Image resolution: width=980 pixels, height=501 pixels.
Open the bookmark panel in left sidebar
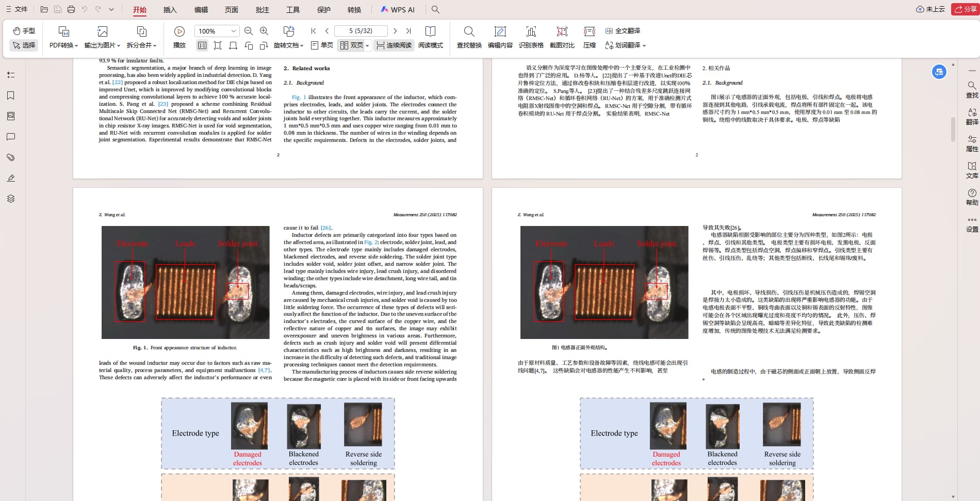11,95
